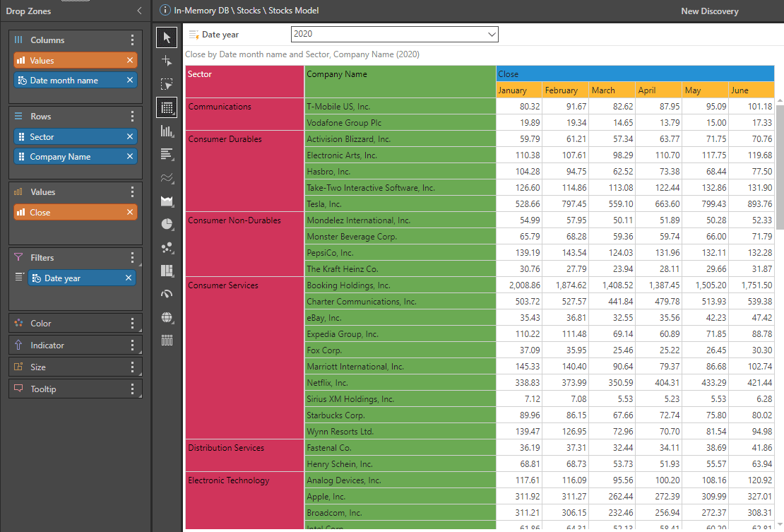Remove Date month name chip
The image size is (784, 532).
tap(130, 80)
